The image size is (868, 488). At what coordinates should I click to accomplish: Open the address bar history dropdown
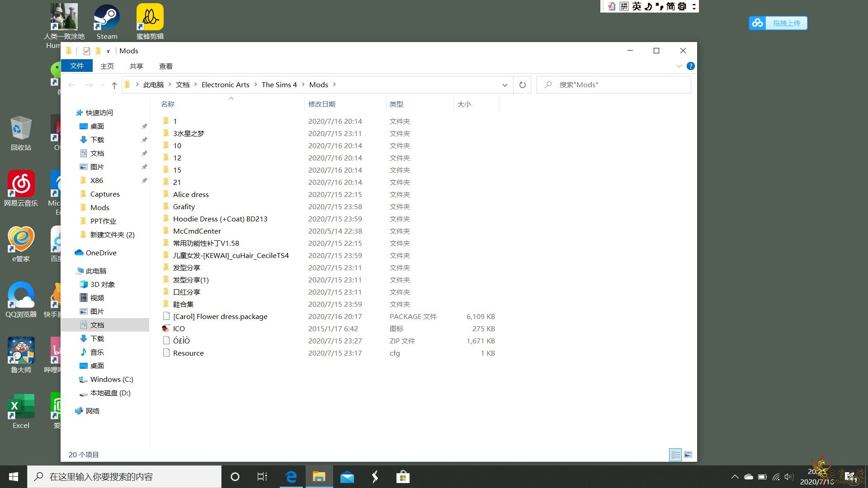[x=505, y=84]
